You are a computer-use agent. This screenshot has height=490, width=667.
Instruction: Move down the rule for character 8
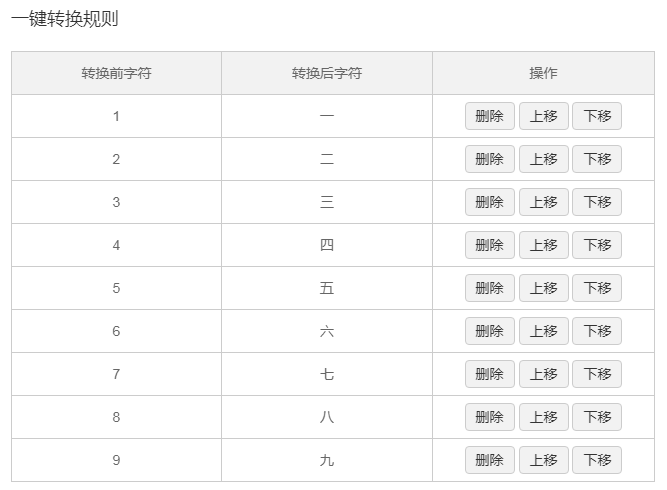(x=597, y=417)
